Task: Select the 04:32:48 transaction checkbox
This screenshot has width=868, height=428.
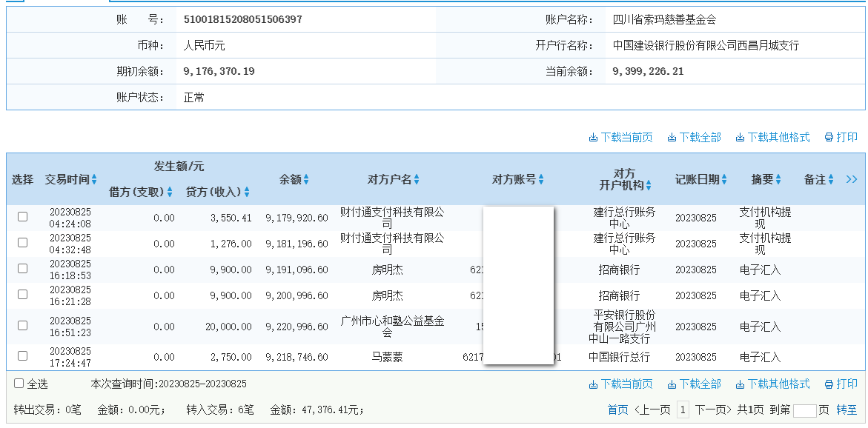Action: 23,243
